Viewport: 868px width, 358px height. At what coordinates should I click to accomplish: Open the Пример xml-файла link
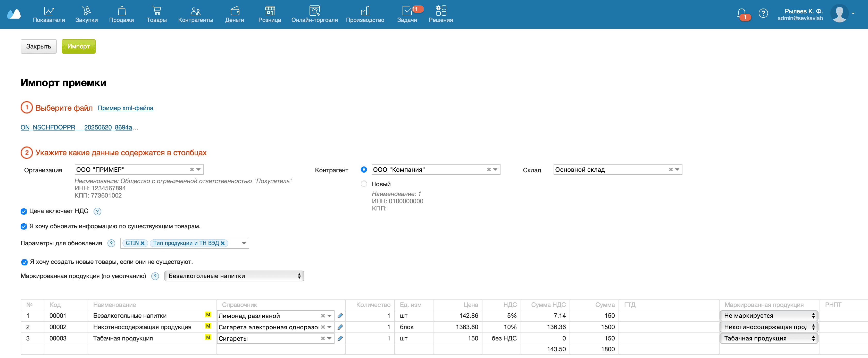click(125, 108)
